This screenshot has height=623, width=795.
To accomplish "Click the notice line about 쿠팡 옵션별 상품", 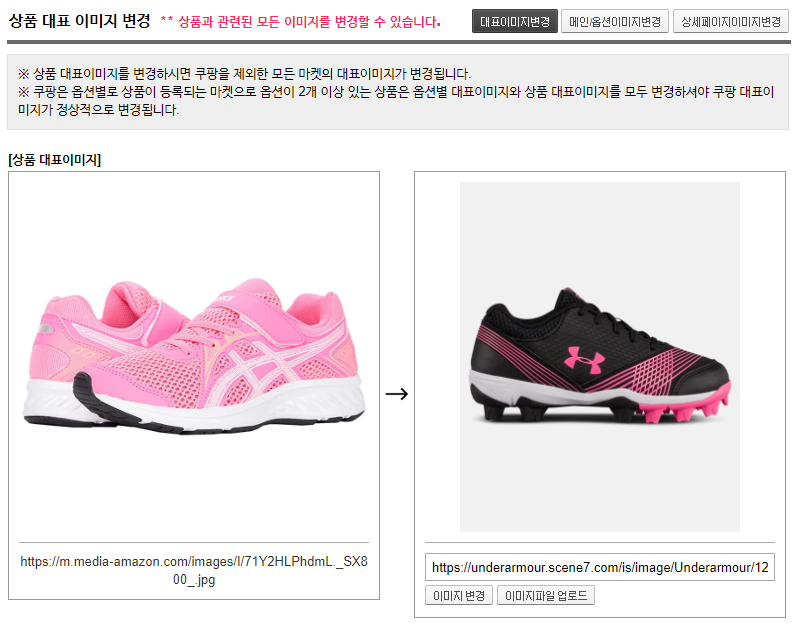I will coord(396,100).
